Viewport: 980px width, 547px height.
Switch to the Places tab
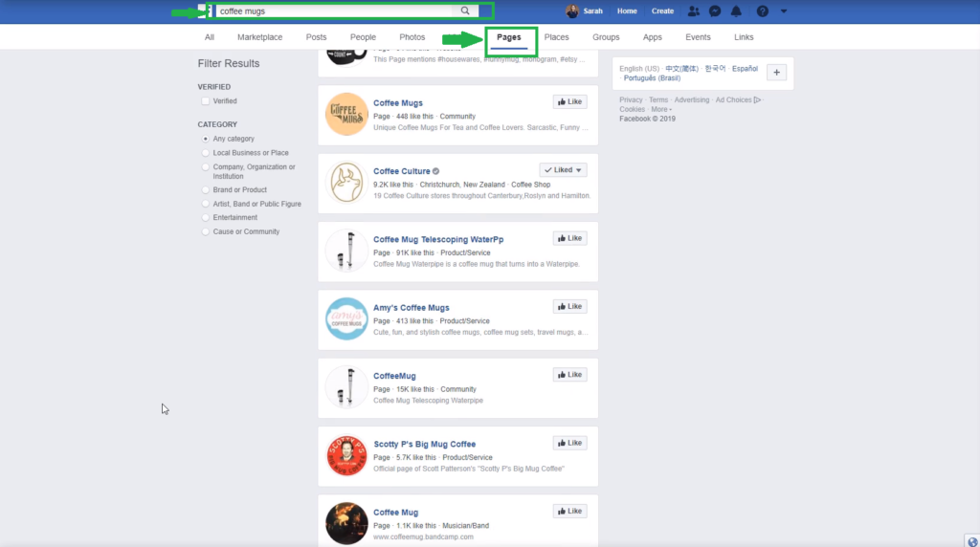pyautogui.click(x=556, y=37)
